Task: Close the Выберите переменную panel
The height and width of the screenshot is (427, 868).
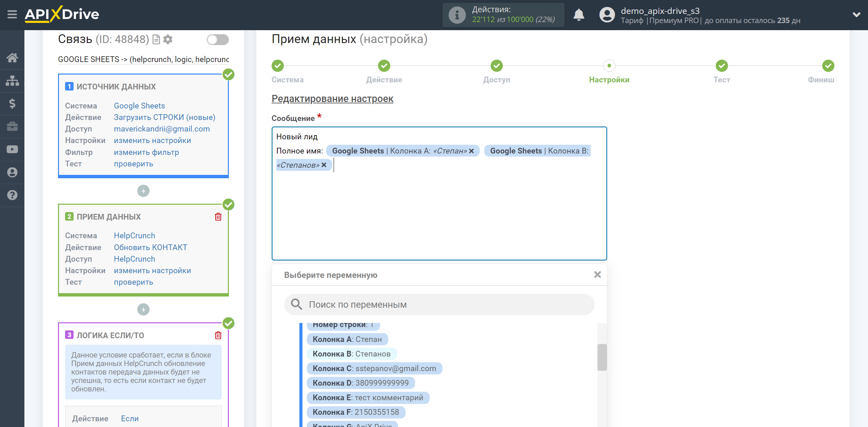Action: [597, 275]
